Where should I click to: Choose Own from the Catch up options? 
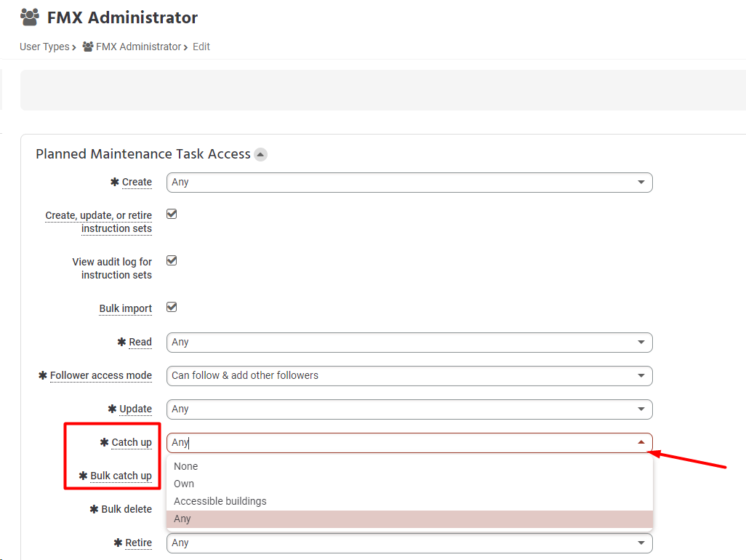(184, 484)
